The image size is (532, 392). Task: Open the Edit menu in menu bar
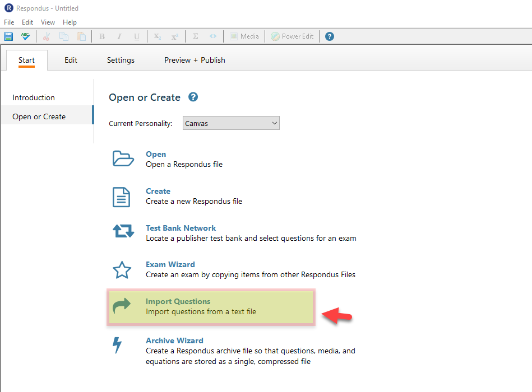(27, 22)
